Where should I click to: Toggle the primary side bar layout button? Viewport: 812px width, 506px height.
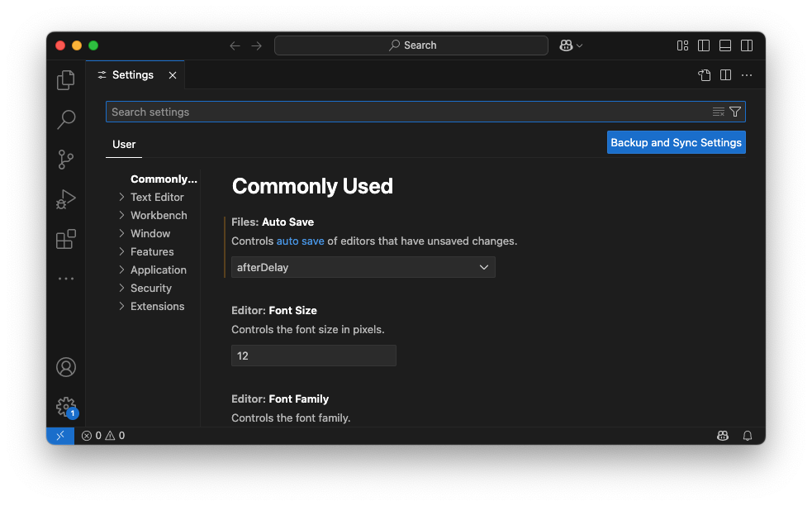coord(704,45)
